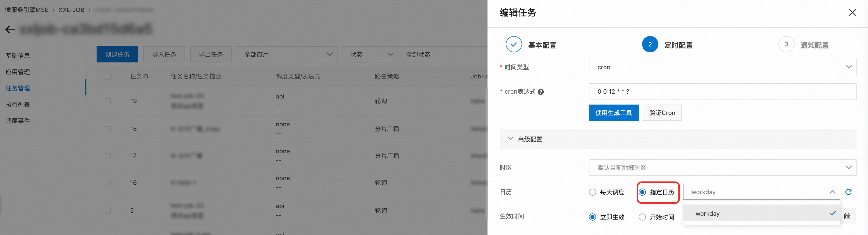Screen dimensions: 868x235
Task: Click 调度类型/表达式 column header
Action: [298, 76]
